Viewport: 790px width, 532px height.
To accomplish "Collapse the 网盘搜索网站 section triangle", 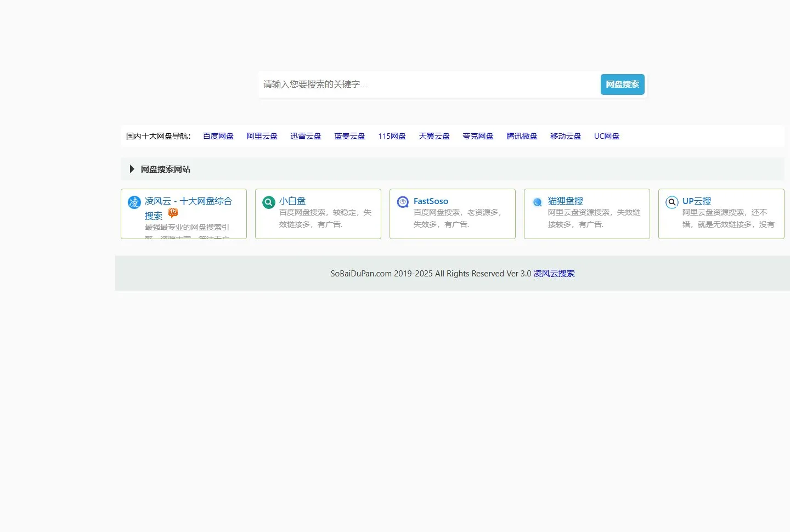I will pos(132,169).
